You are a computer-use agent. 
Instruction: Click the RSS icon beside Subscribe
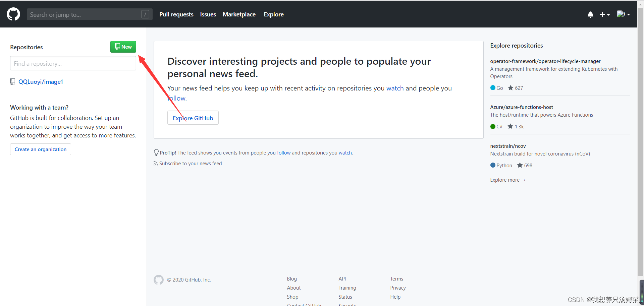pos(155,164)
